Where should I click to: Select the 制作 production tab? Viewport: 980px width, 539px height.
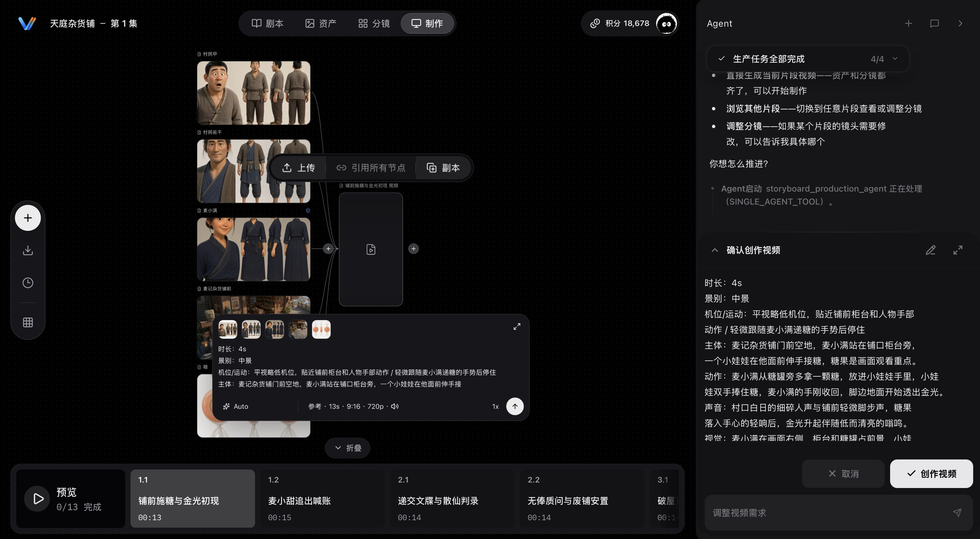click(427, 23)
